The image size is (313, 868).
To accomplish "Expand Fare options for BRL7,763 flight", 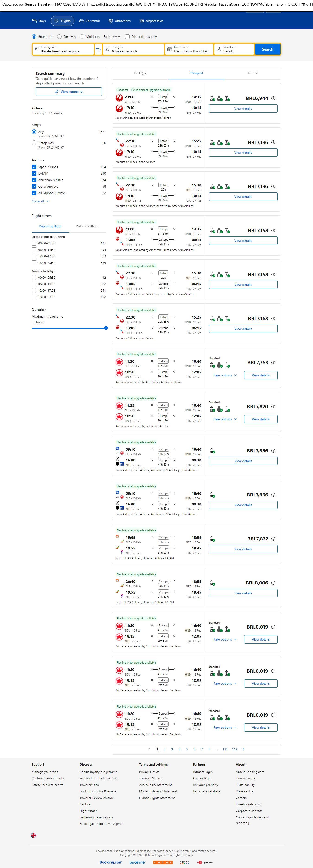I will pyautogui.click(x=225, y=375).
